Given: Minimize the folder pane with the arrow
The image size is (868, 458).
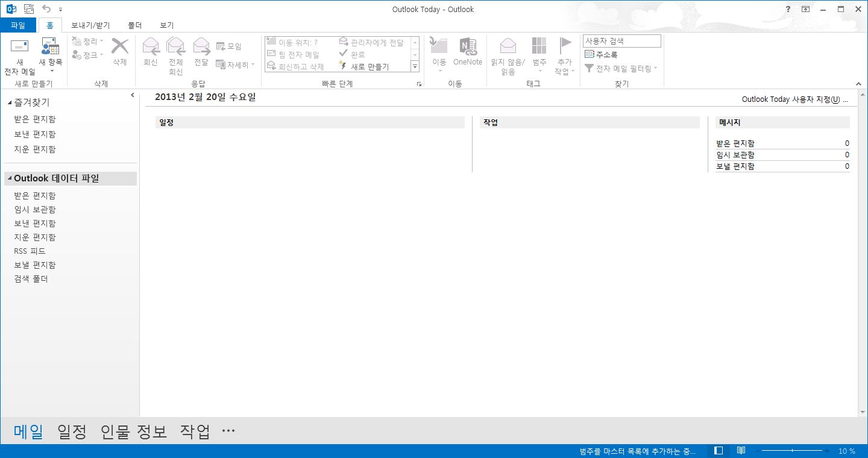Looking at the screenshot, I should pyautogui.click(x=133, y=95).
